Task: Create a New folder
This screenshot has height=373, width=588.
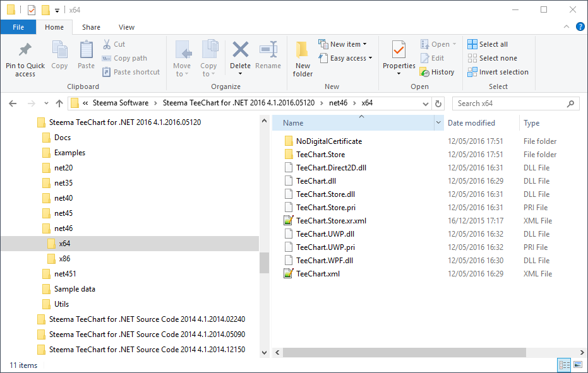Action: click(303, 59)
